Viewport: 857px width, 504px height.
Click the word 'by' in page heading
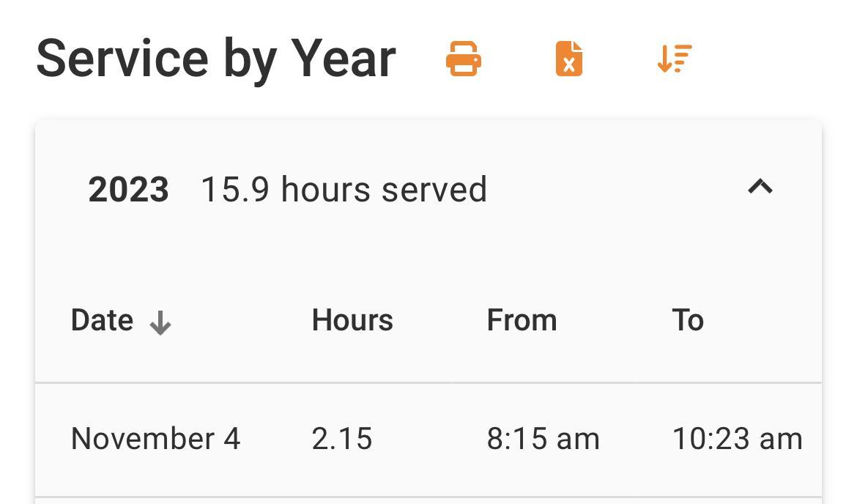(249, 60)
